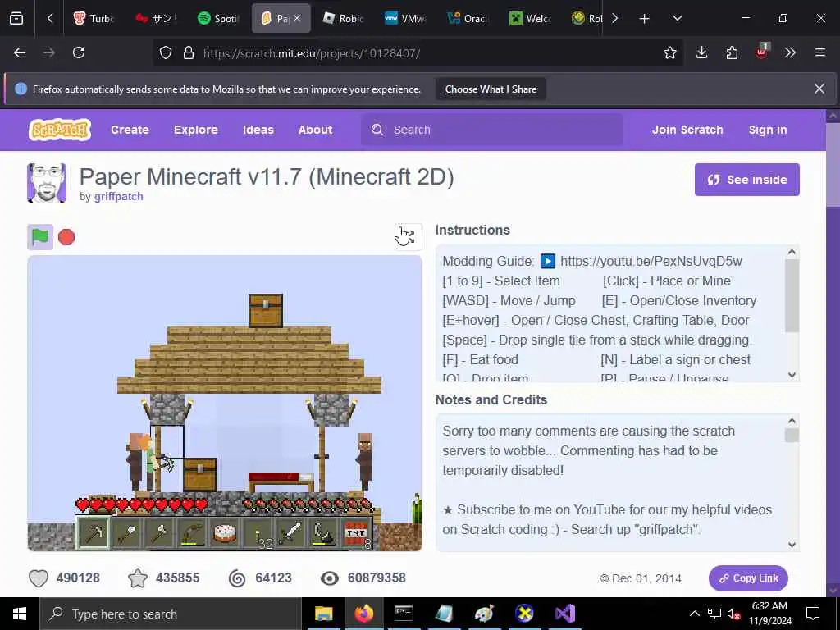Open Firefox downloads panel
The image size is (840, 630).
point(702,52)
